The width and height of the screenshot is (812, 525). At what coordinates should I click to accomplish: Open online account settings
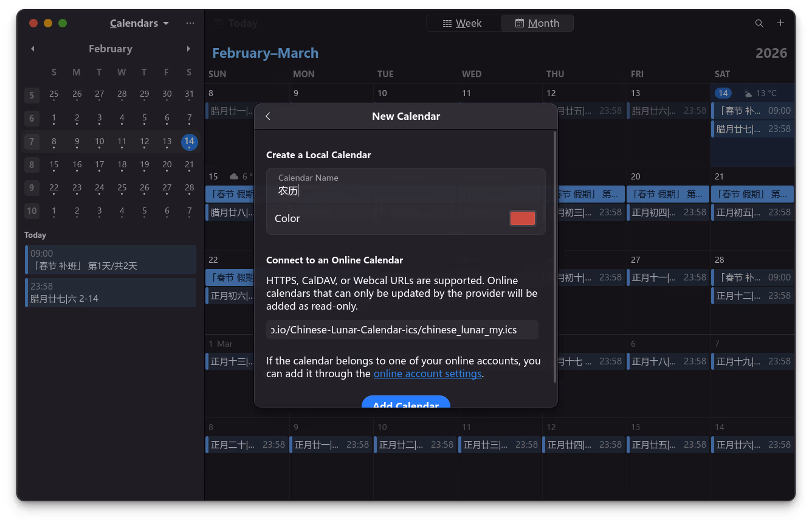point(427,374)
